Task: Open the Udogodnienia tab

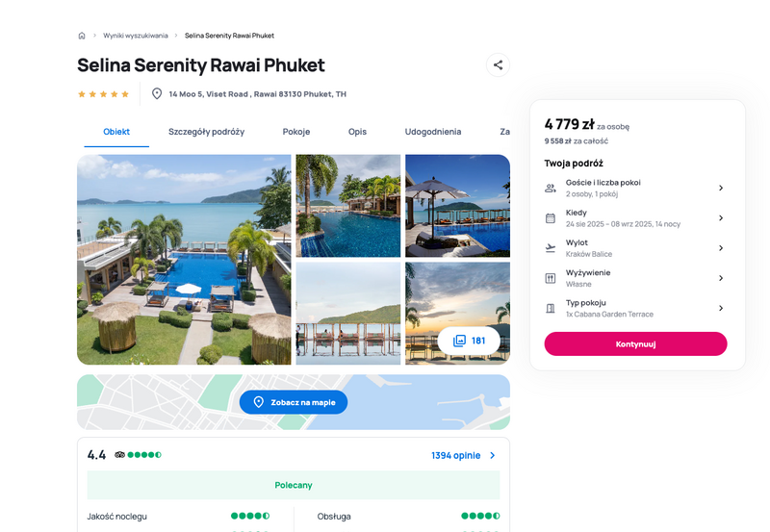Action: [432, 132]
